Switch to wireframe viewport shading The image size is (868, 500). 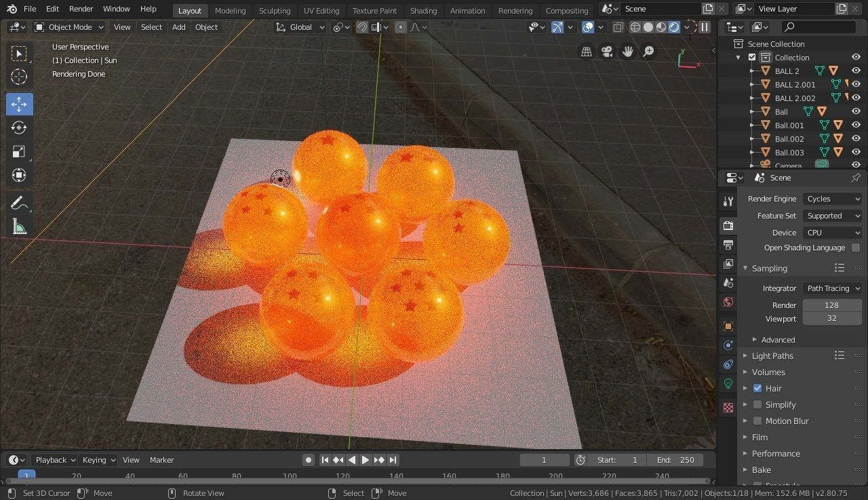point(635,27)
